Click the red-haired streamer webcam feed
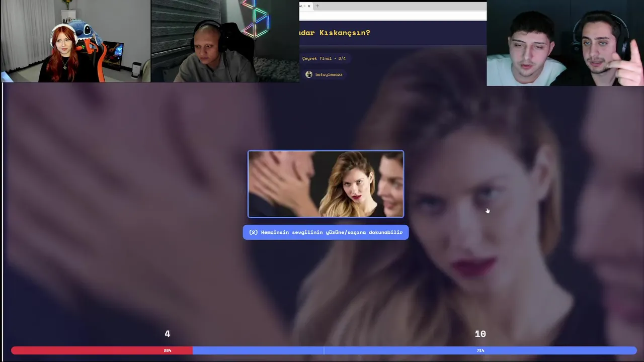 click(x=75, y=41)
